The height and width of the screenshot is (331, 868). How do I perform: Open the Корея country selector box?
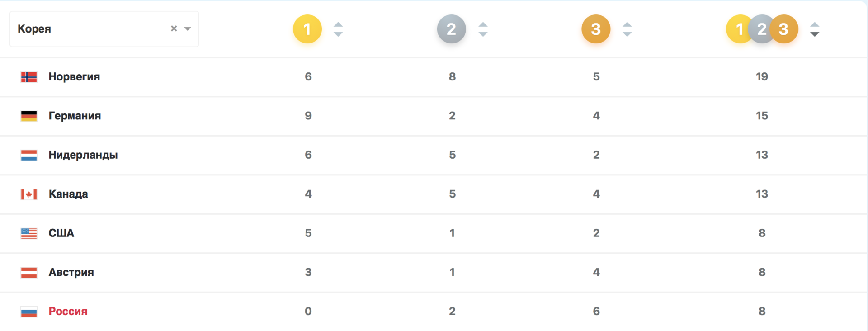104,29
